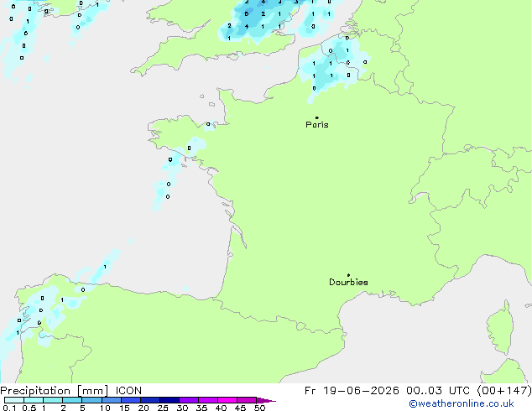The image size is (532, 411).
Task: Select the 15–20 mm legend swatch
Action: (130, 400)
